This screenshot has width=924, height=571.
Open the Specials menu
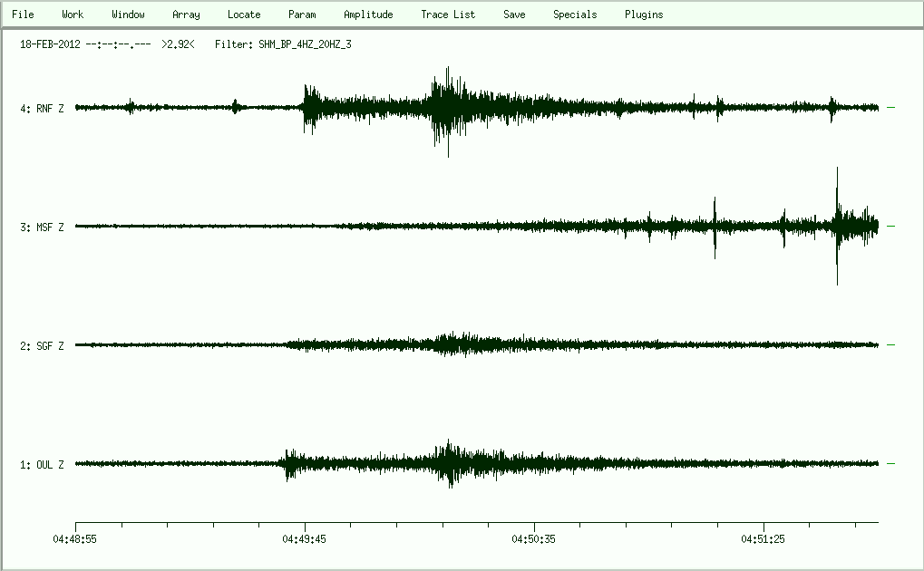tap(575, 15)
